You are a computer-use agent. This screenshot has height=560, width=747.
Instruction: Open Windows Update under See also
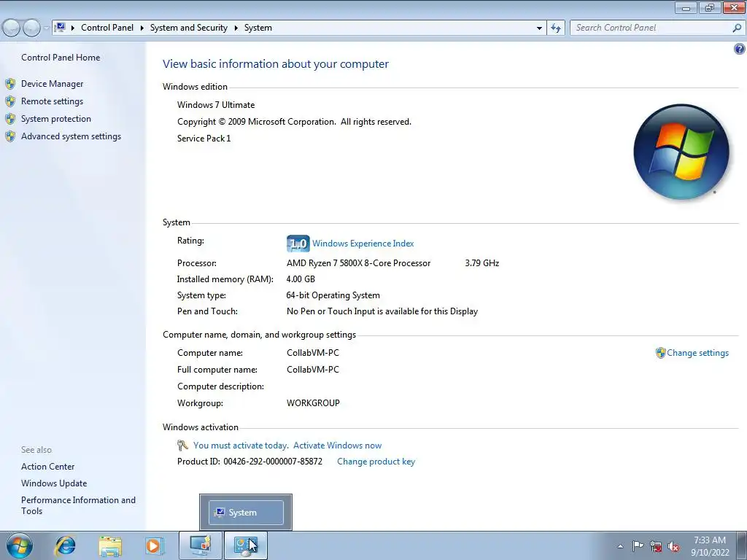point(54,483)
